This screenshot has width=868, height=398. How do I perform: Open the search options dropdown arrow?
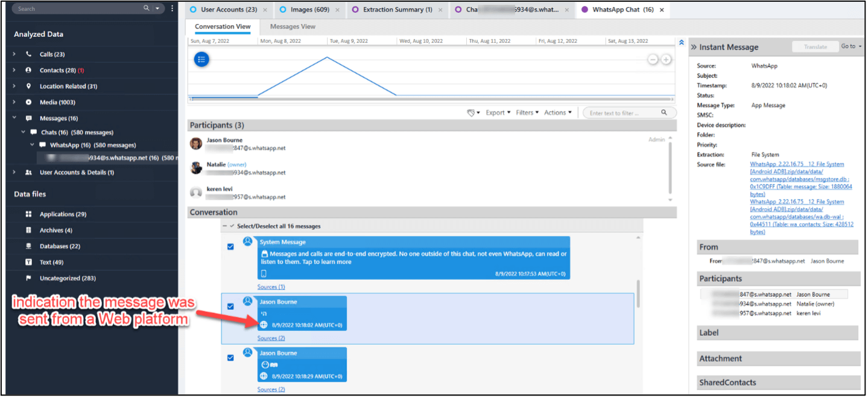click(158, 8)
